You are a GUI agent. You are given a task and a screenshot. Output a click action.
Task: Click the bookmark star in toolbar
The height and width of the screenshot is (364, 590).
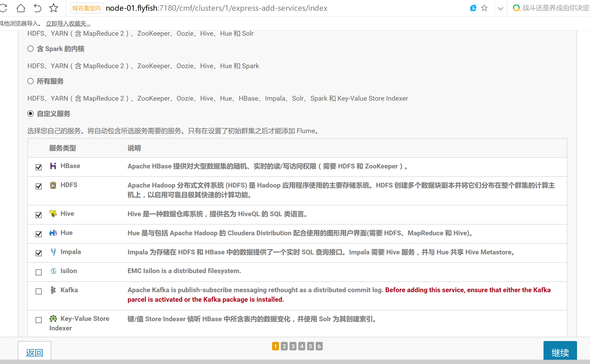point(54,8)
